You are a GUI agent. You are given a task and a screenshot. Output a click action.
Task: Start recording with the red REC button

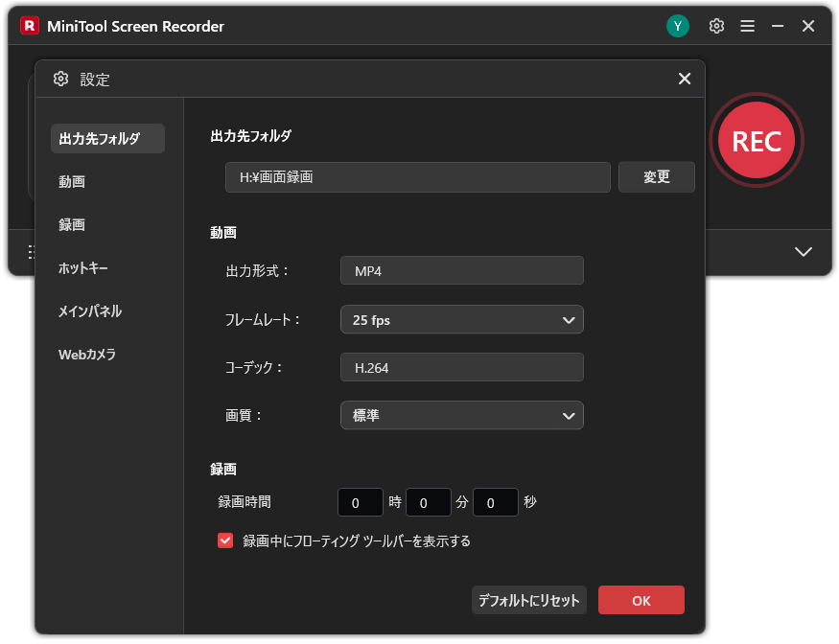pyautogui.click(x=757, y=140)
